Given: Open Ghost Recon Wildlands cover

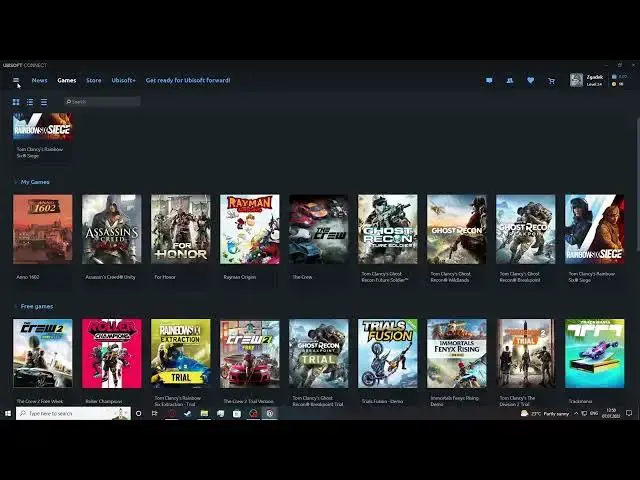Looking at the screenshot, I should pos(457,229).
